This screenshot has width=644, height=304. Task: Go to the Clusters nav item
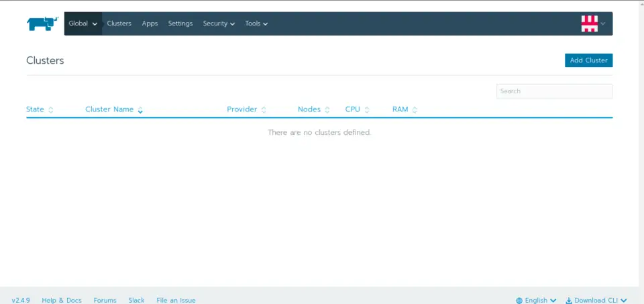click(x=119, y=23)
